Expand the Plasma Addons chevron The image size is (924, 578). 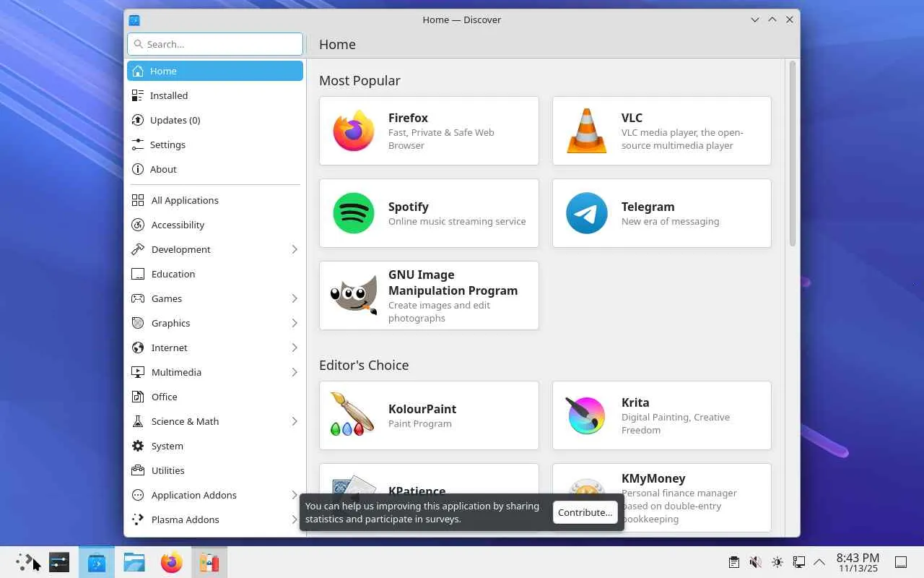pyautogui.click(x=295, y=519)
